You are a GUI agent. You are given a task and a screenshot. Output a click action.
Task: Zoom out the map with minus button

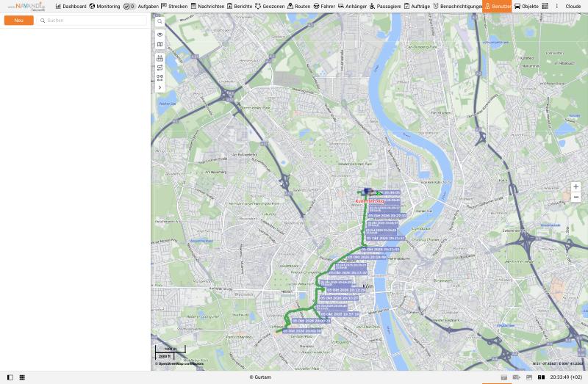(576, 197)
